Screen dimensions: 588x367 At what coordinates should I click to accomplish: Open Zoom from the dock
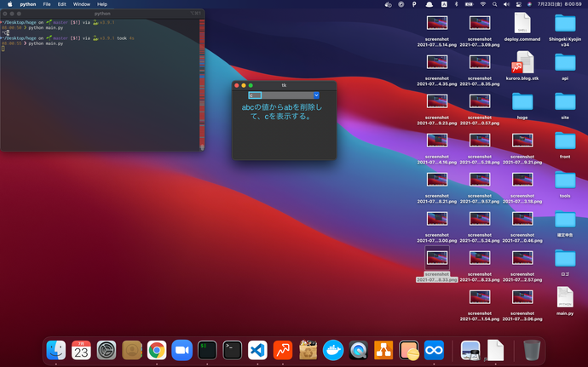[x=182, y=350]
